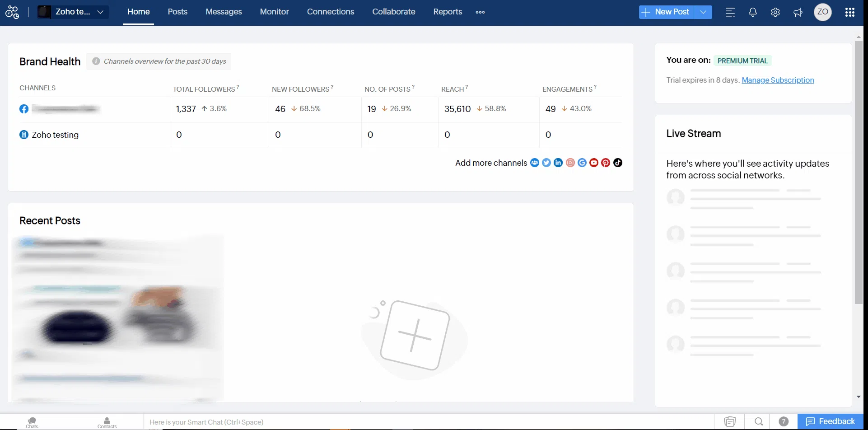Click the vertical page scrollbar
The height and width of the screenshot is (430, 868).
click(859, 172)
